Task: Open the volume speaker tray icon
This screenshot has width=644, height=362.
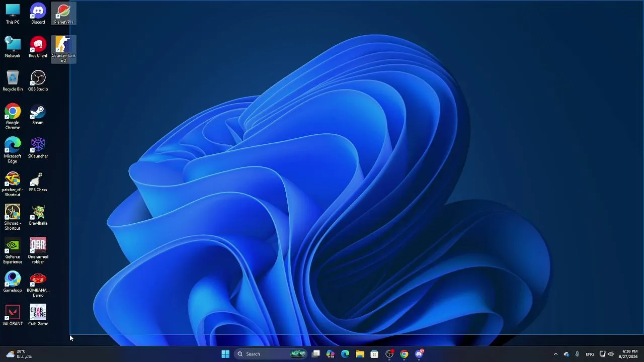Action: click(x=611, y=354)
